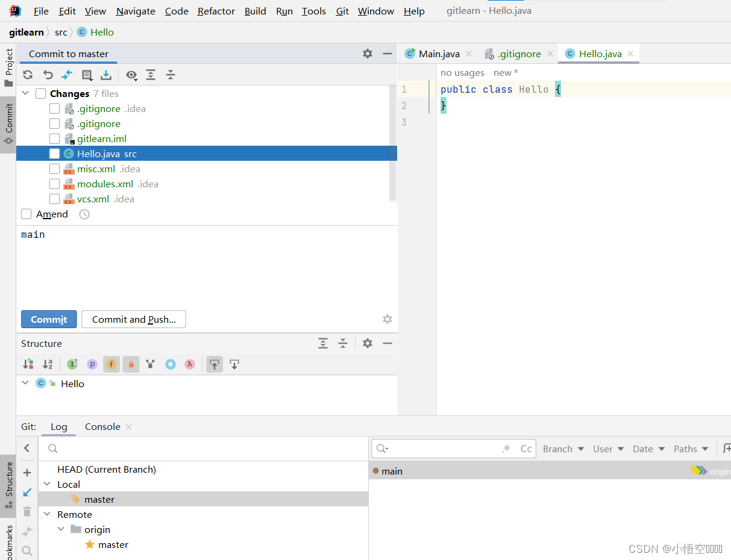Open the eye View Options icon
The width and height of the screenshot is (731, 560).
131,75
